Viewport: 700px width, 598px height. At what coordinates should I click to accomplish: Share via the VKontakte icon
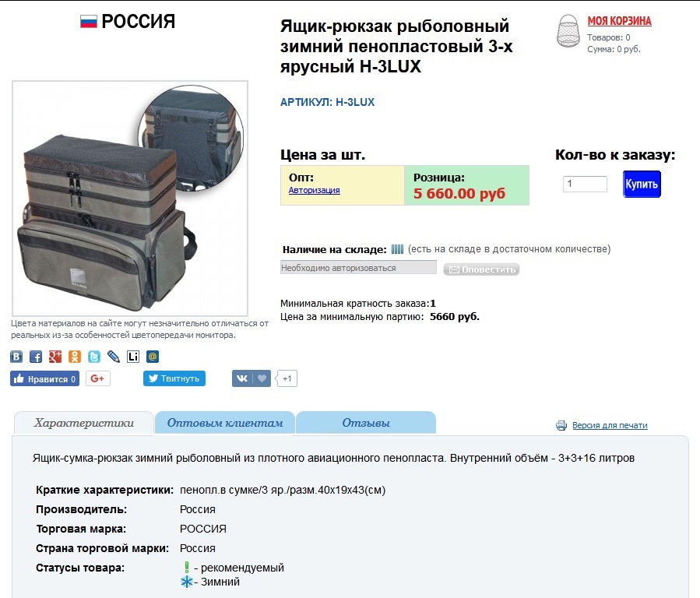(16, 356)
